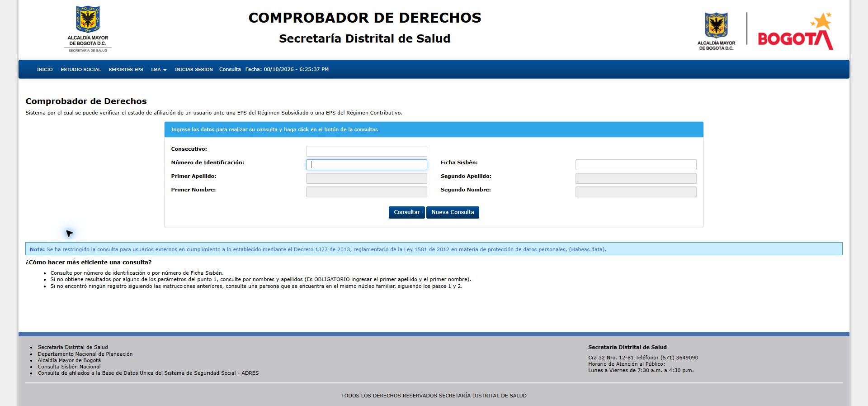Screen dimensions: 868x406
Task: Click the Alcaldía Mayor crest beside the BOGOTÁ logo
Action: pos(716,31)
